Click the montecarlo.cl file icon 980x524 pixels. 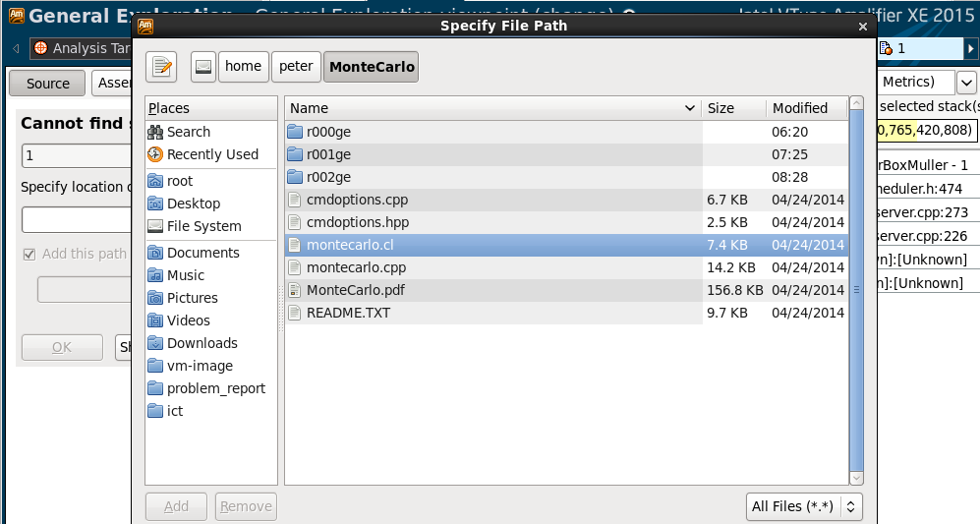coord(295,245)
